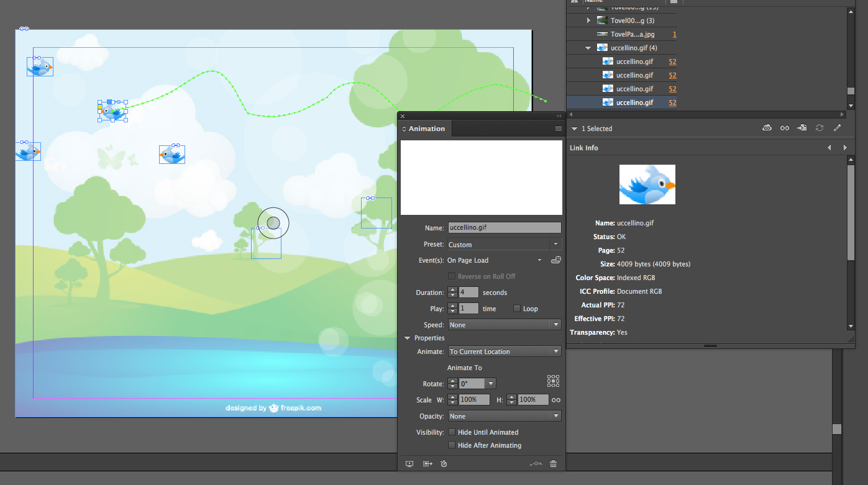Enable the Loop checkbox

click(517, 309)
